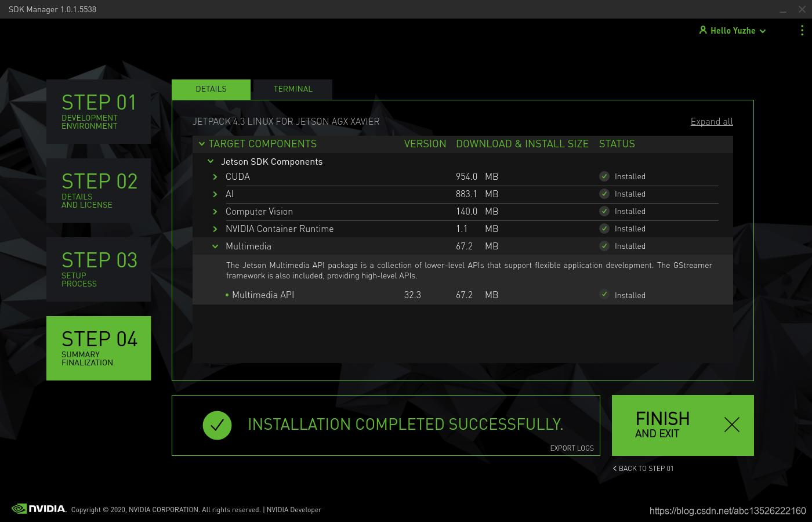Click the installed checkmark icon for CUDA
The height and width of the screenshot is (522, 812).
[604, 176]
